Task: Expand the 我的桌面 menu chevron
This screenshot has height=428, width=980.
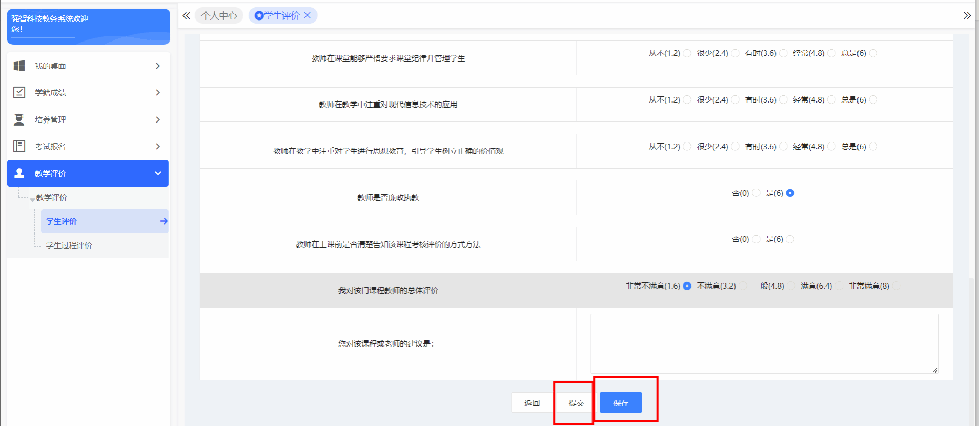Action: 158,66
